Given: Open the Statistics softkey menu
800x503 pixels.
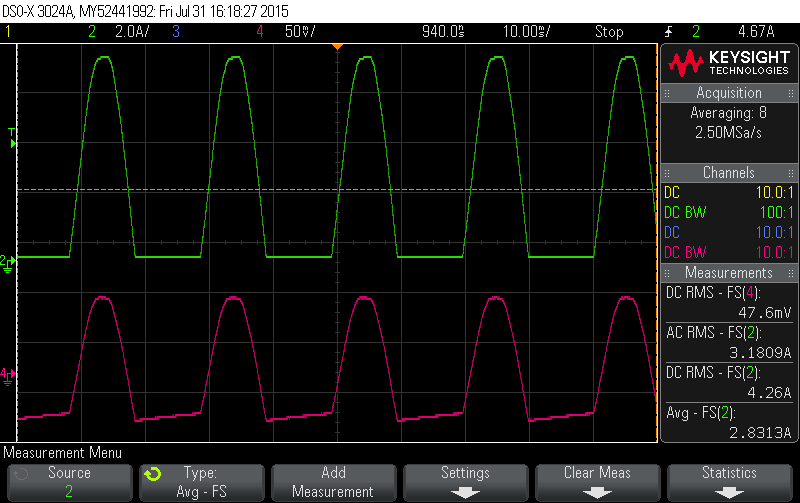Looking at the screenshot, I should click(730, 482).
